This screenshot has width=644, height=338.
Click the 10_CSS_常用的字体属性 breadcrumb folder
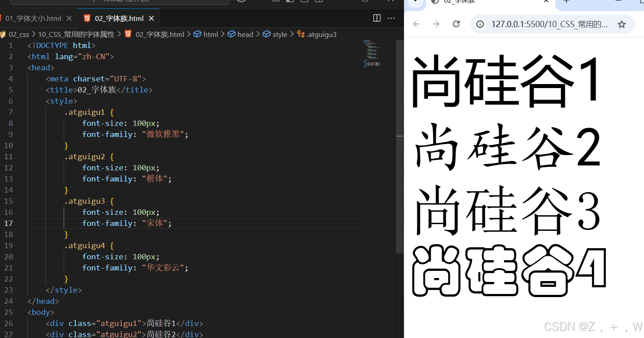click(x=76, y=34)
